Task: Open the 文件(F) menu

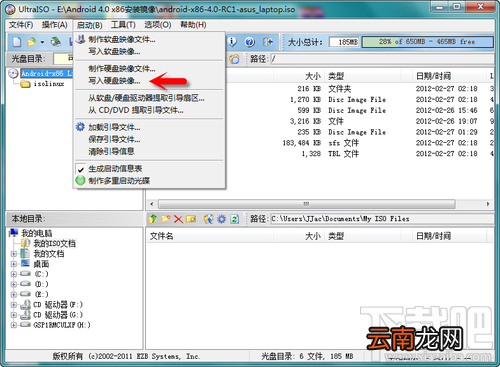Action: 21,25
